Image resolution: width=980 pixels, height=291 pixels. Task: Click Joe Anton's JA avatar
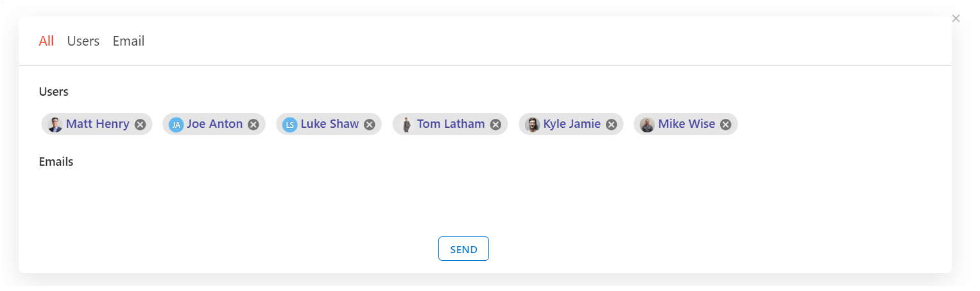pyautogui.click(x=176, y=125)
